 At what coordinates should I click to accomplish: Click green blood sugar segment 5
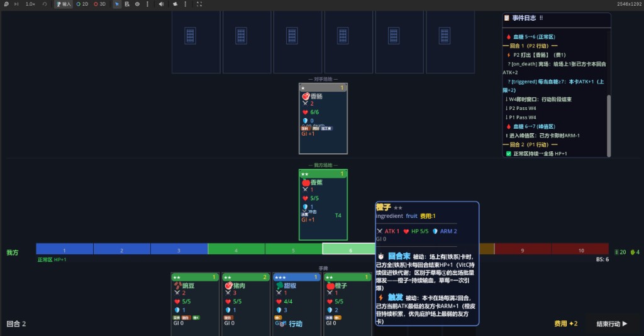click(294, 249)
